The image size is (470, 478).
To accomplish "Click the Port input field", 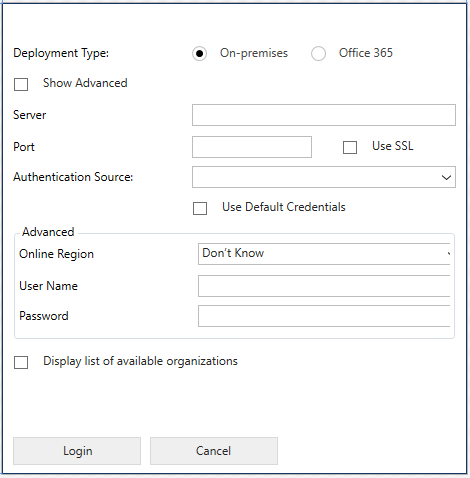I will 252,147.
